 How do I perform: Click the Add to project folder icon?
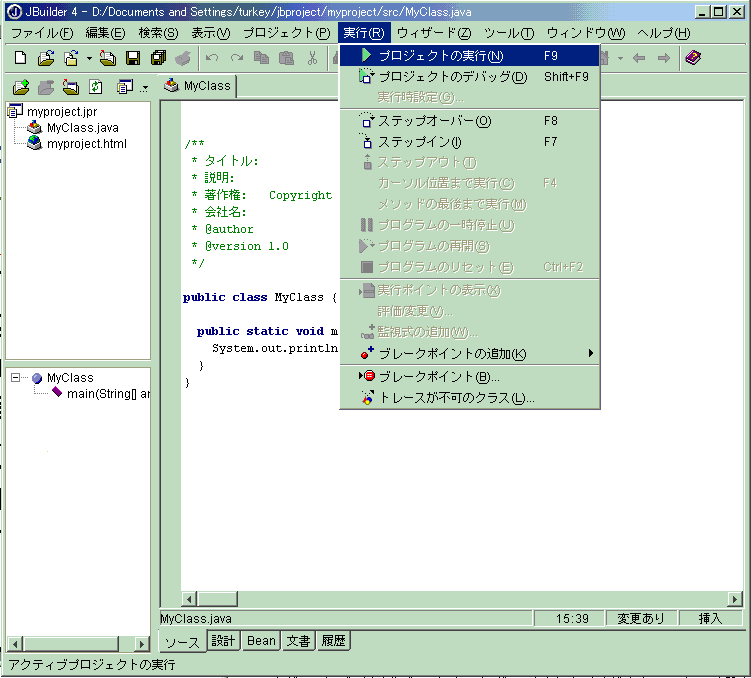20,87
